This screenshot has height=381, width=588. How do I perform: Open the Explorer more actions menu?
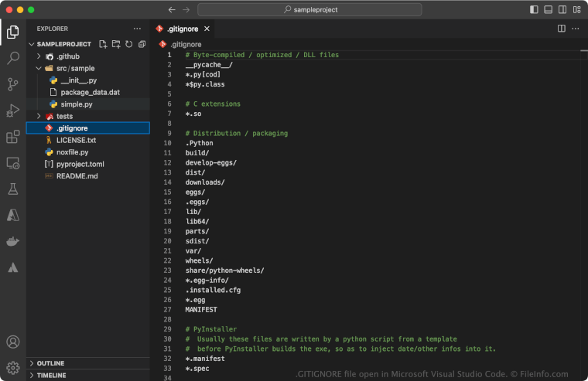(x=137, y=29)
